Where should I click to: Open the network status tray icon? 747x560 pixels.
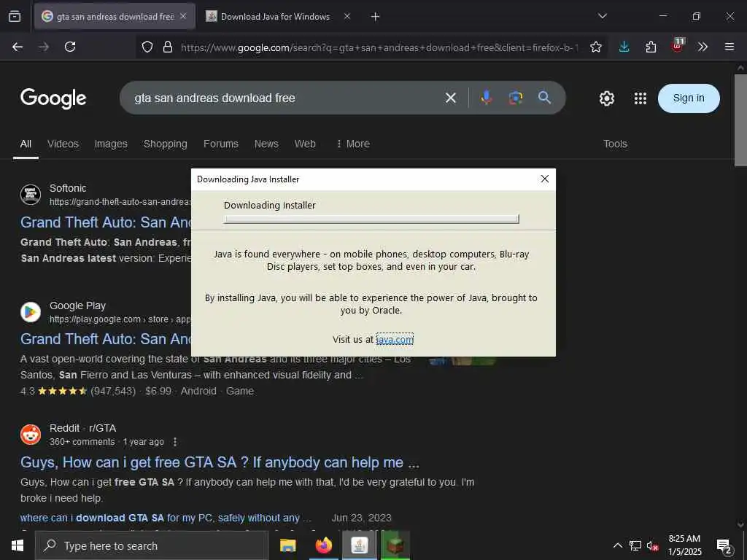click(635, 545)
